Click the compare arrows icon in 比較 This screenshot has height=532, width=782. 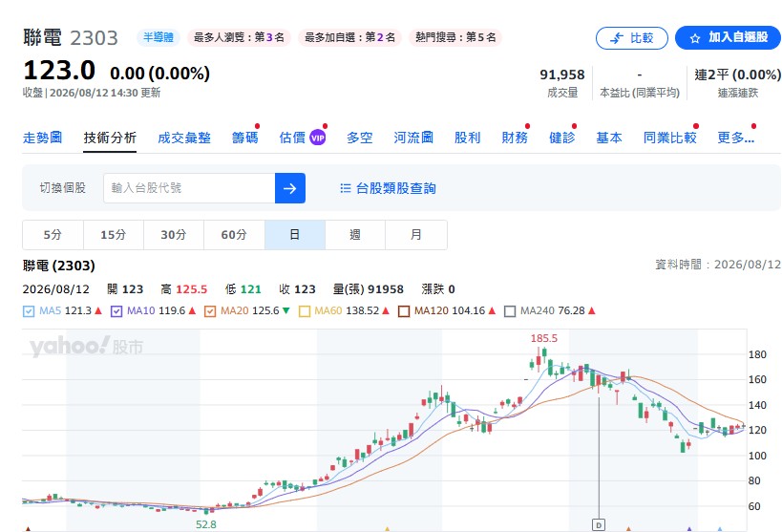[617, 38]
